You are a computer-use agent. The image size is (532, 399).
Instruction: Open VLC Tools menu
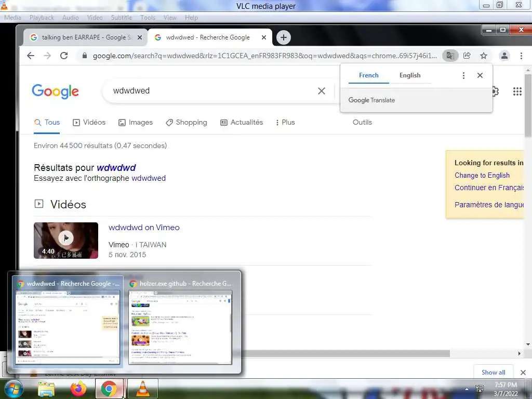pyautogui.click(x=148, y=18)
